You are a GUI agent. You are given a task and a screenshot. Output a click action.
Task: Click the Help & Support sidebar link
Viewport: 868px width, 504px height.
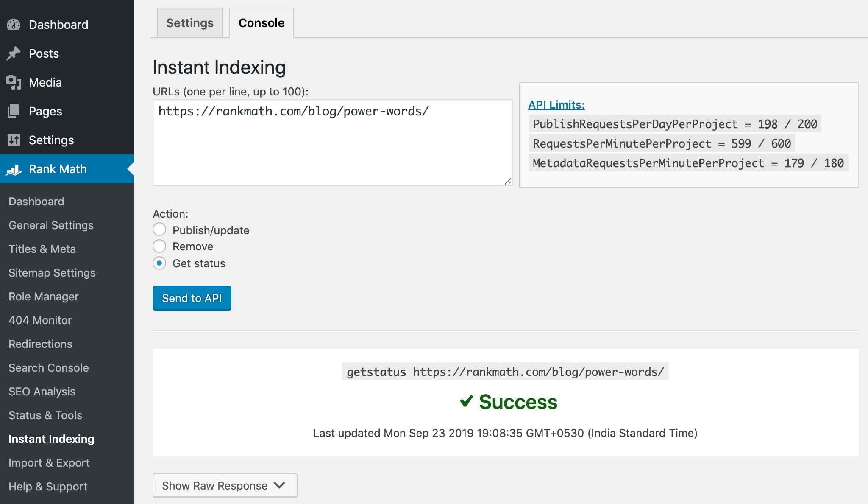(50, 485)
